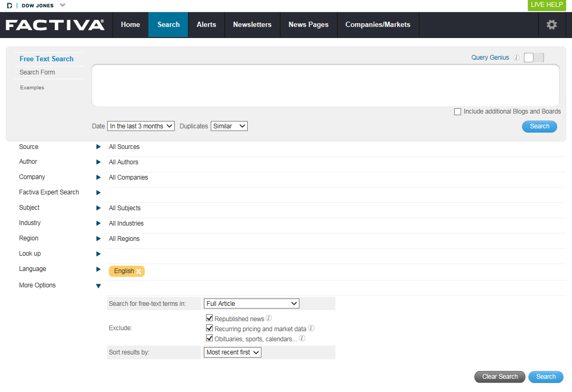Image resolution: width=572 pixels, height=392 pixels.
Task: Open the Dow Jones dropdown arrow
Action: pyautogui.click(x=62, y=5)
